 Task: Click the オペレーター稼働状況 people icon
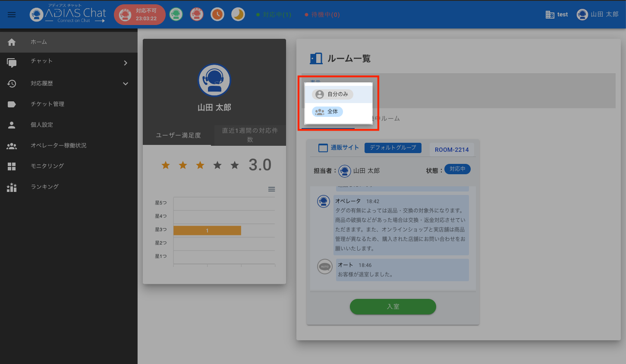[x=12, y=146]
